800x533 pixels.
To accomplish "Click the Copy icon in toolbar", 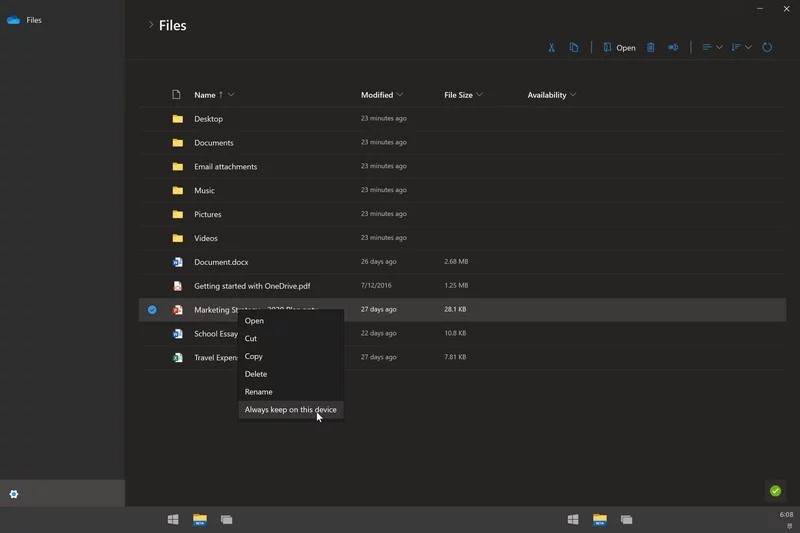I will 574,47.
